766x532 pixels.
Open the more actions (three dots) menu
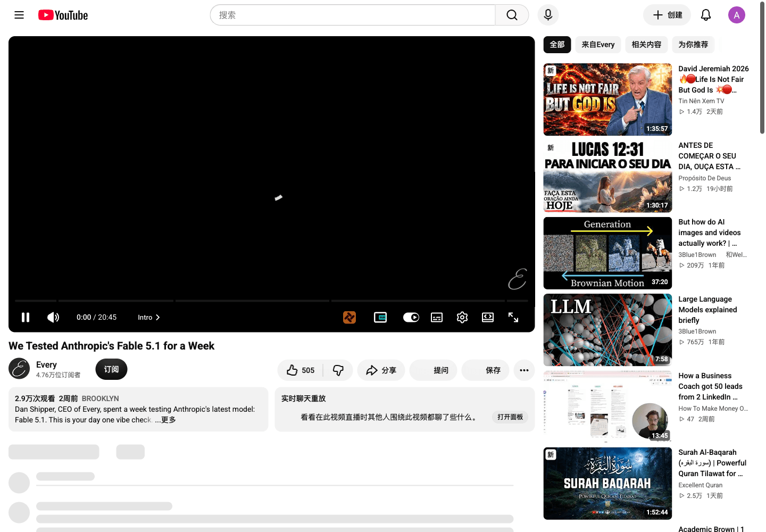[x=524, y=370]
